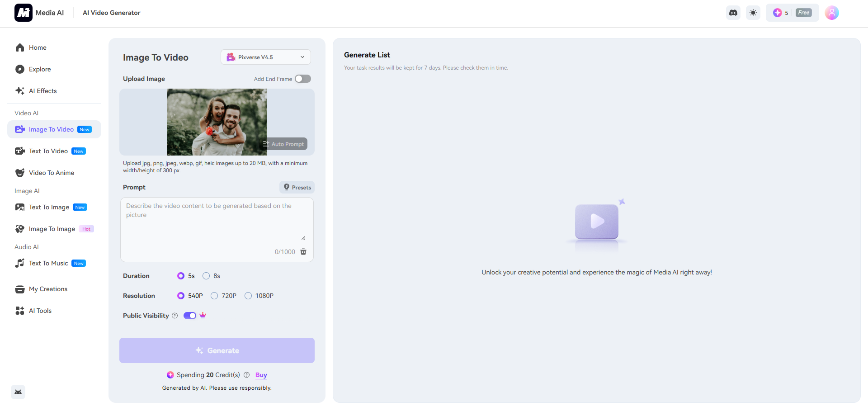Click the credits spending help icon

[x=247, y=375]
